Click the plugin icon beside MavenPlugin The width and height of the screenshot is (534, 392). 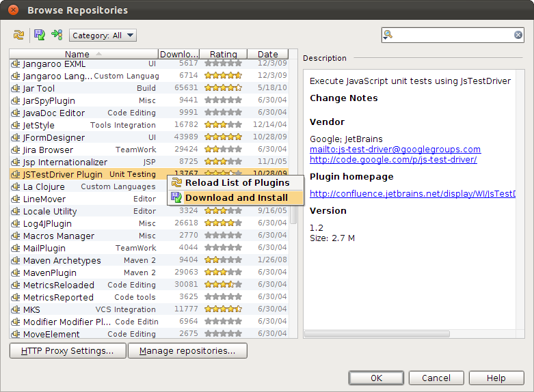[x=15, y=272]
